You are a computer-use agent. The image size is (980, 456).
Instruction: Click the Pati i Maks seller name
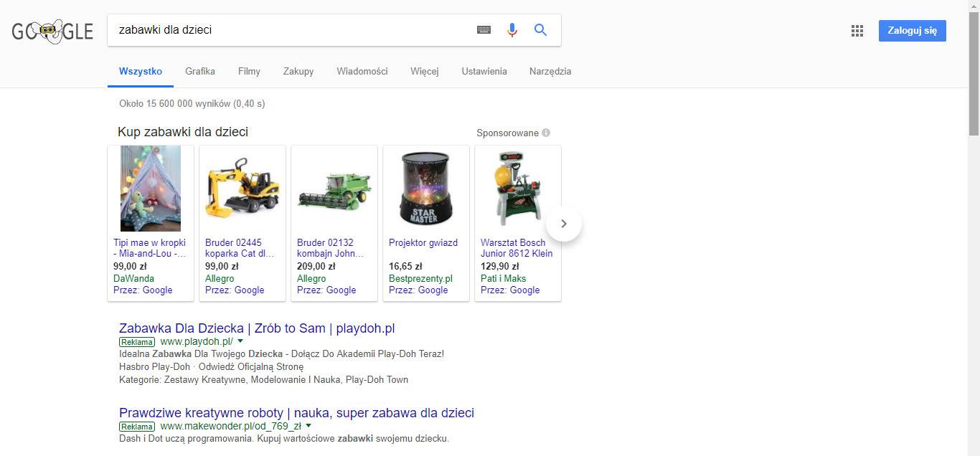pyautogui.click(x=503, y=278)
